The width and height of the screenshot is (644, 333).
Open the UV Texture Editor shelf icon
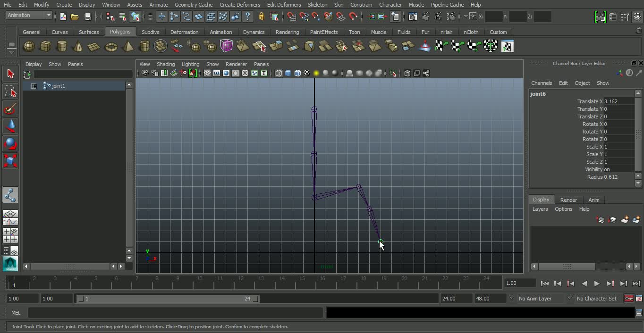tap(507, 46)
